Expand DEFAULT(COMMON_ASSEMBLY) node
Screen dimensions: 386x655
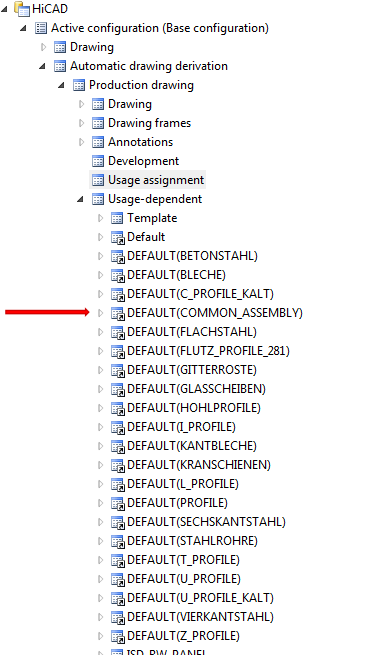click(100, 313)
